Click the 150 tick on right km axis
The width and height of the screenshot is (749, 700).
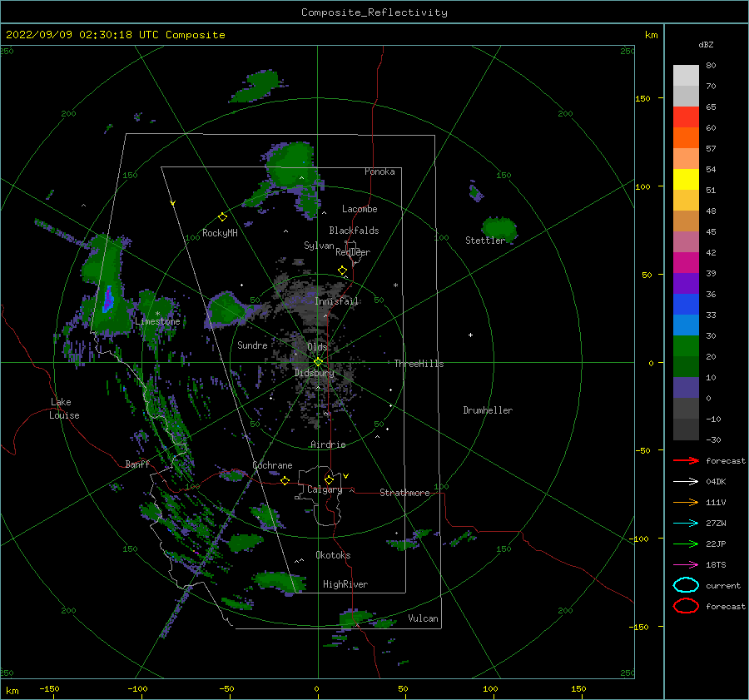(x=642, y=98)
